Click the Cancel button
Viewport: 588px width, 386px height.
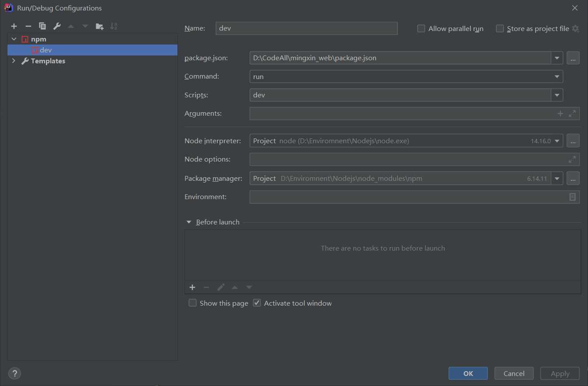514,373
